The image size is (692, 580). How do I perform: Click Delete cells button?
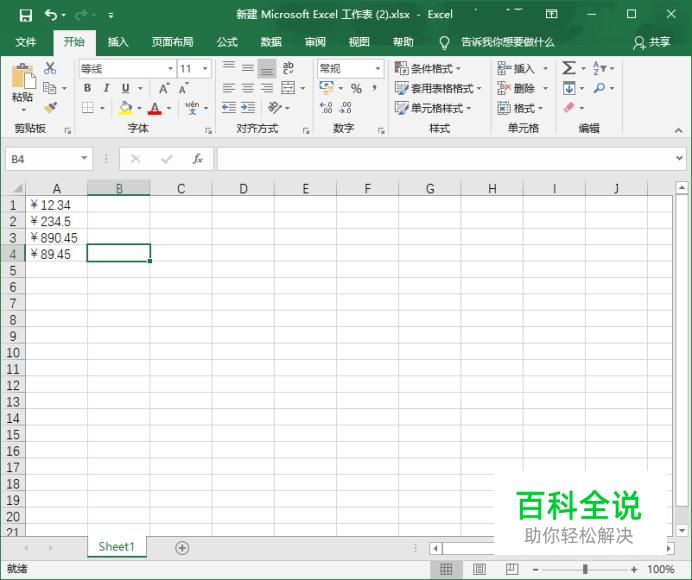[x=516, y=88]
